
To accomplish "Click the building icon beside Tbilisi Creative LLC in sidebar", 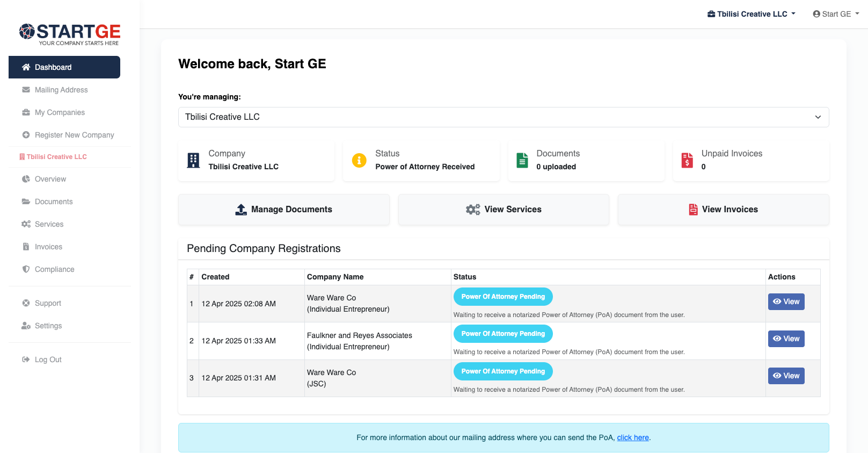I will [22, 157].
